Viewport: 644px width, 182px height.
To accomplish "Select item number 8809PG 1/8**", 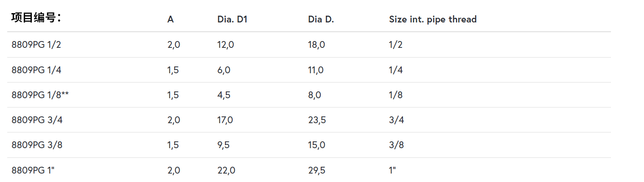I will [40, 95].
